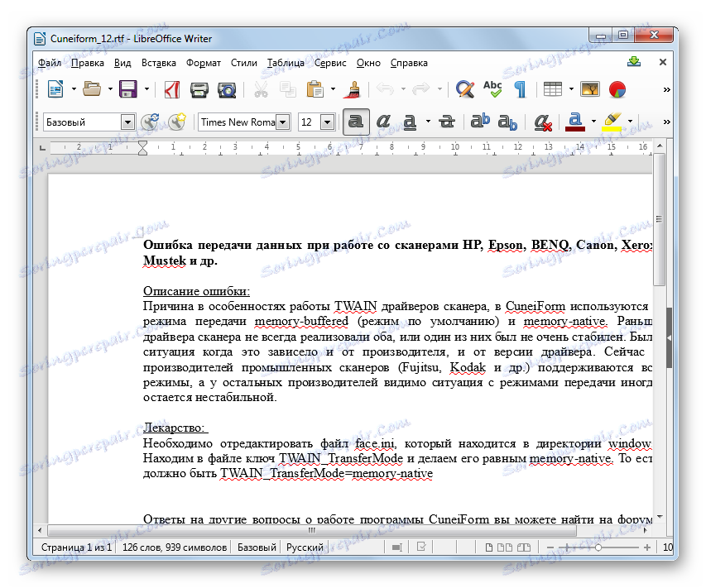Open the Формат menu
The width and height of the screenshot is (706, 588).
pyautogui.click(x=204, y=63)
